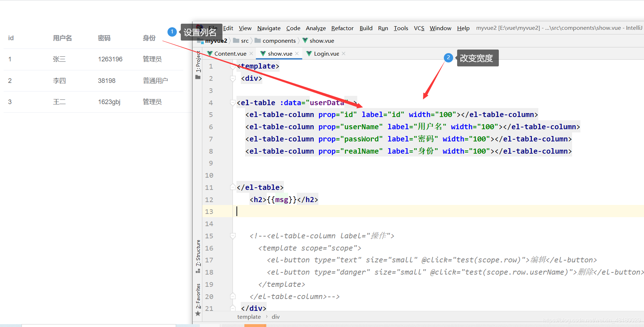Toggle fold marker at line 20
Image resolution: width=644 pixels, height=327 pixels.
pos(233,296)
